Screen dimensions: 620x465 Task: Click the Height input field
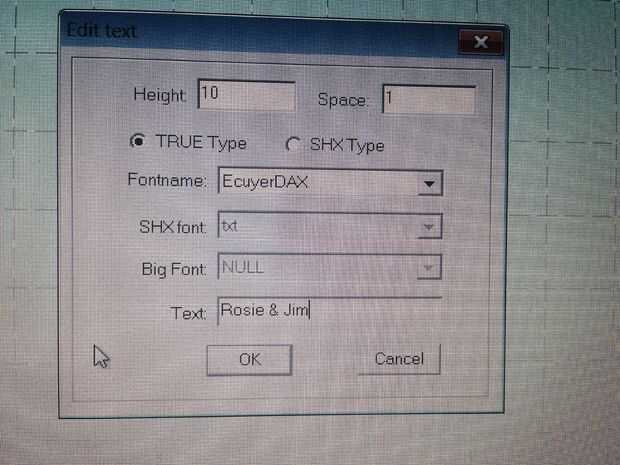247,95
